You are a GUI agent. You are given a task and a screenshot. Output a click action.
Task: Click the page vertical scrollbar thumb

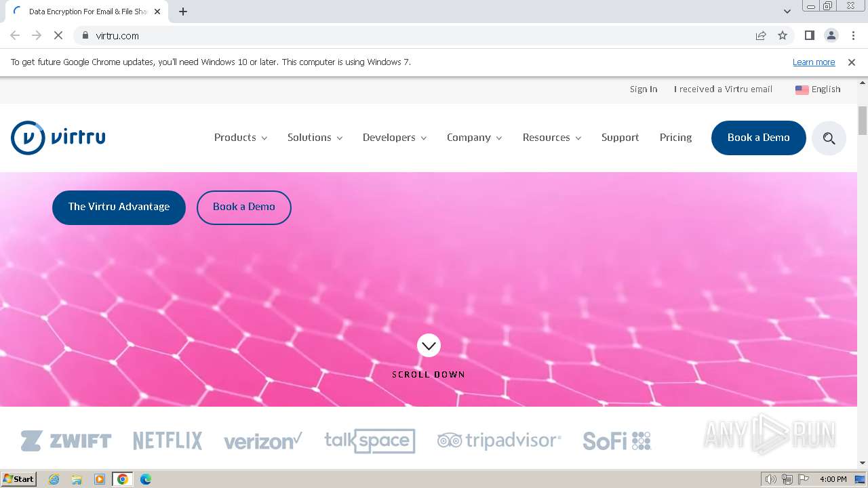point(863,121)
